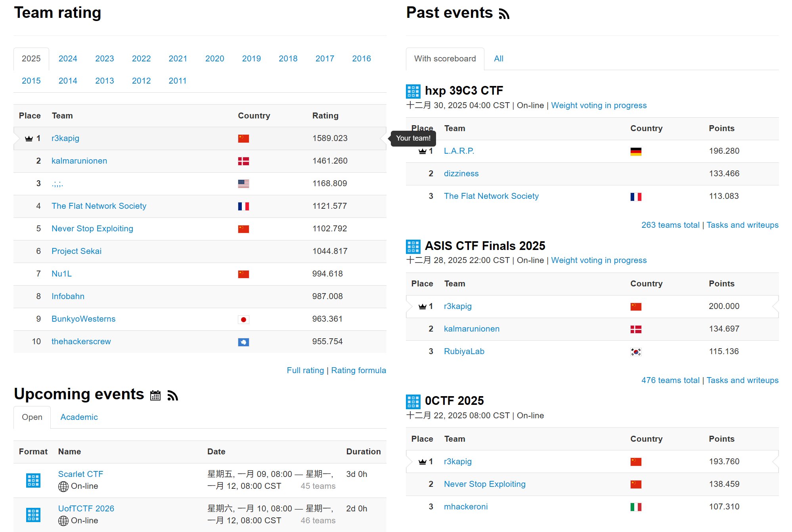Switch past events to All tab
Viewport: 792px width, 532px height.
498,59
